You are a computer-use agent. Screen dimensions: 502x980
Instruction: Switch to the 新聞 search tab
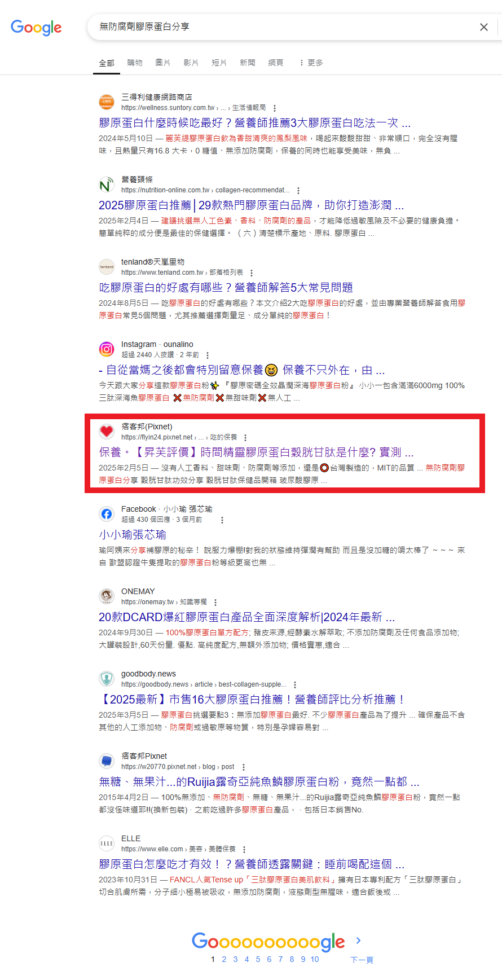[x=248, y=63]
